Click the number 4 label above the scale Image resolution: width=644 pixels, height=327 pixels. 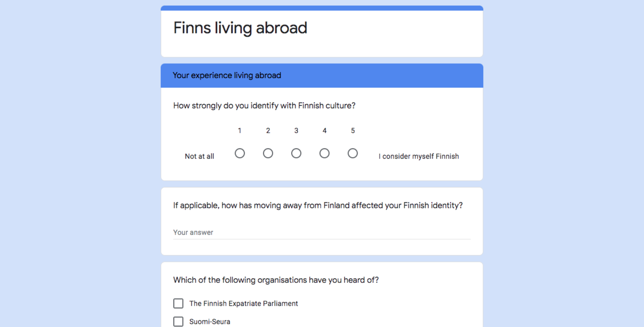pos(324,131)
